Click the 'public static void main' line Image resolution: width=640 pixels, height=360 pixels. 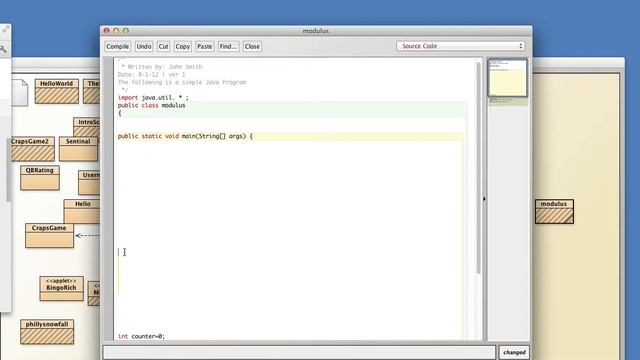(185, 136)
